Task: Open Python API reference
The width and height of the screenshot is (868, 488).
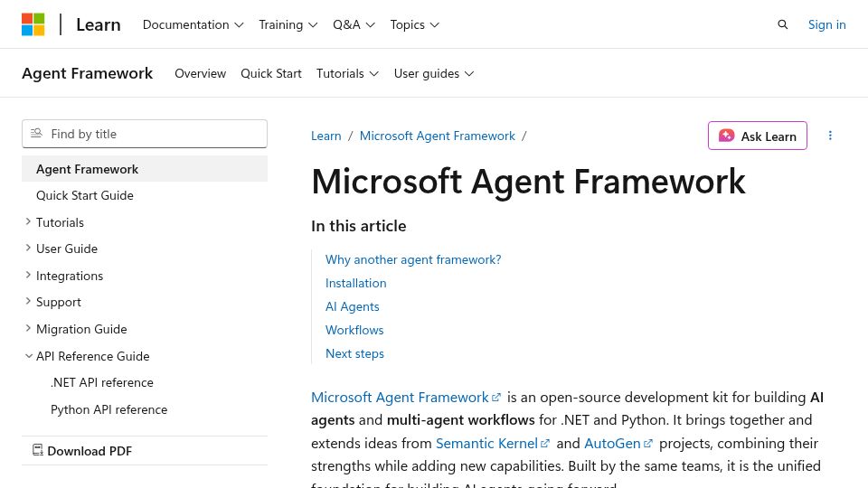Action: coord(109,409)
